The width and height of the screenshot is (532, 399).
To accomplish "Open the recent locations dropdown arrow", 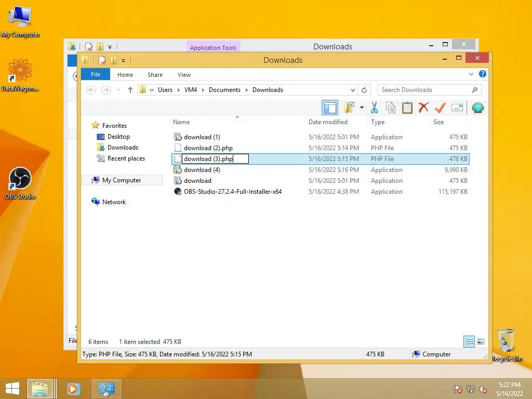I will click(x=118, y=90).
